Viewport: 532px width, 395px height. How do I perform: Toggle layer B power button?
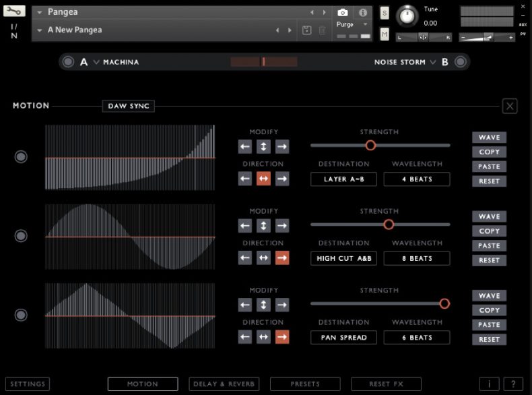(460, 62)
